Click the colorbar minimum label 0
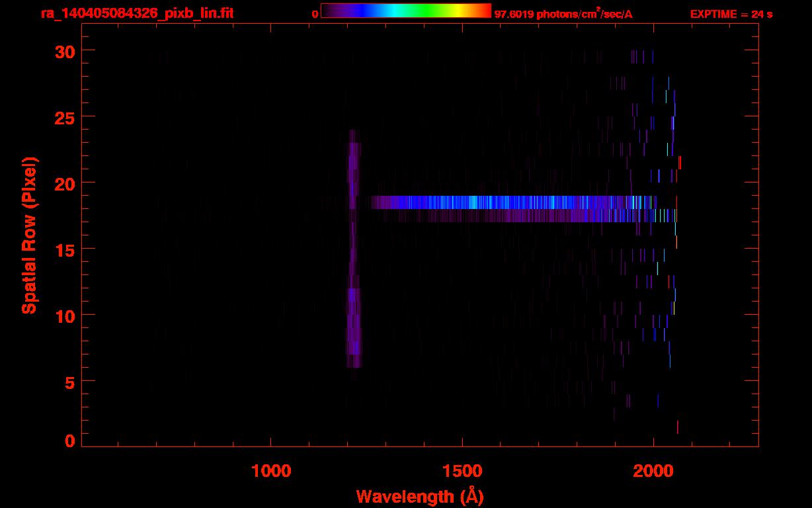 [x=315, y=14]
